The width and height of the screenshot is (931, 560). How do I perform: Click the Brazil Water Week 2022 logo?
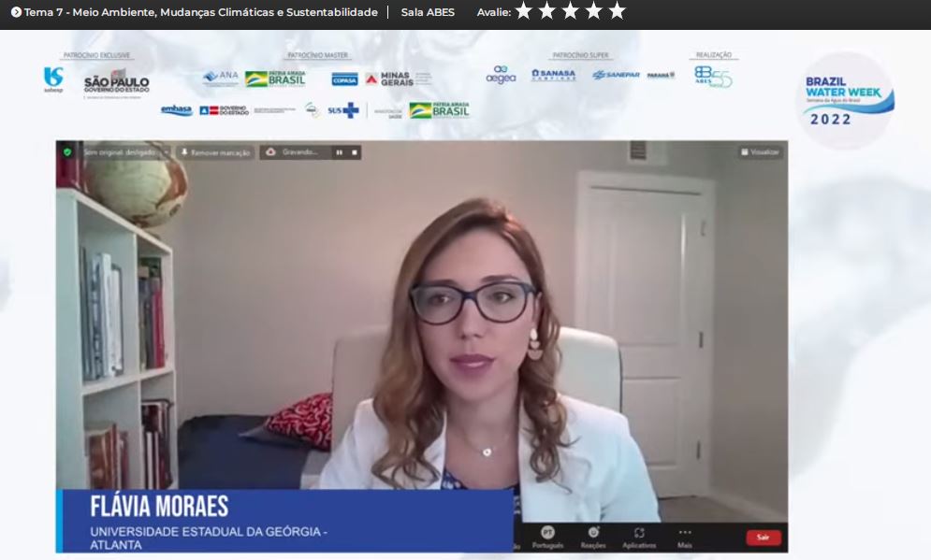tap(849, 100)
